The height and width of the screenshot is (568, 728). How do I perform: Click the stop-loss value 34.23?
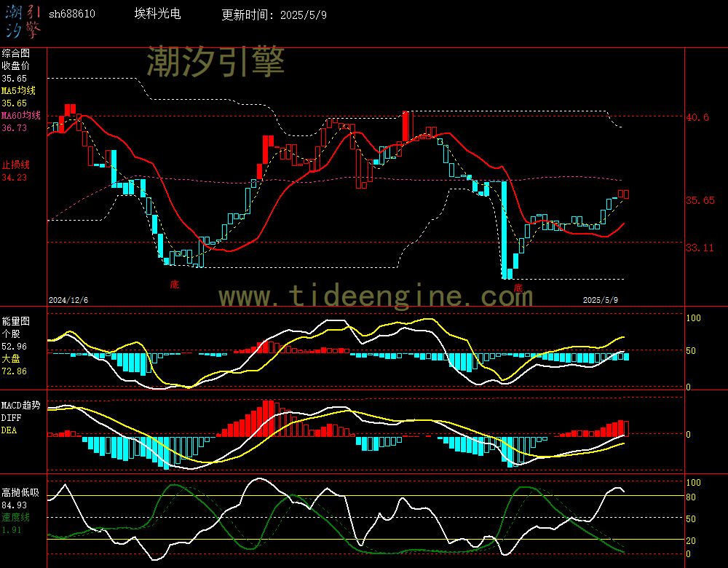(x=15, y=178)
